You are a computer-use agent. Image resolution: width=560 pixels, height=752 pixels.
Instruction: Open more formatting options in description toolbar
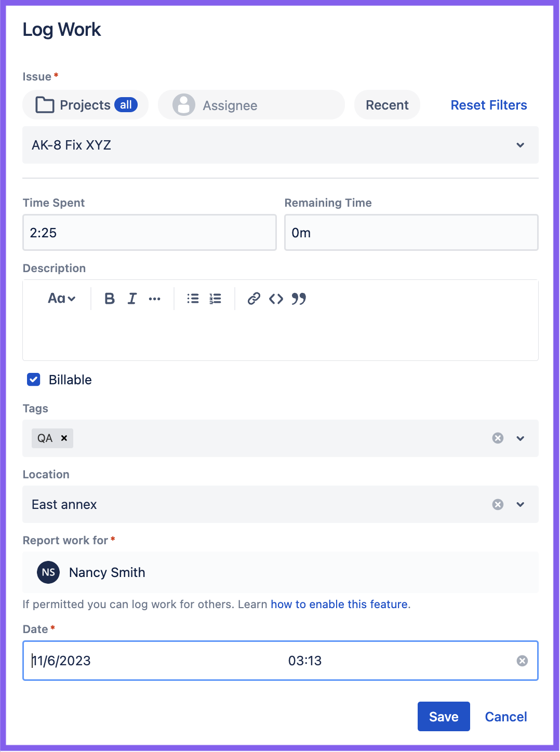(154, 299)
